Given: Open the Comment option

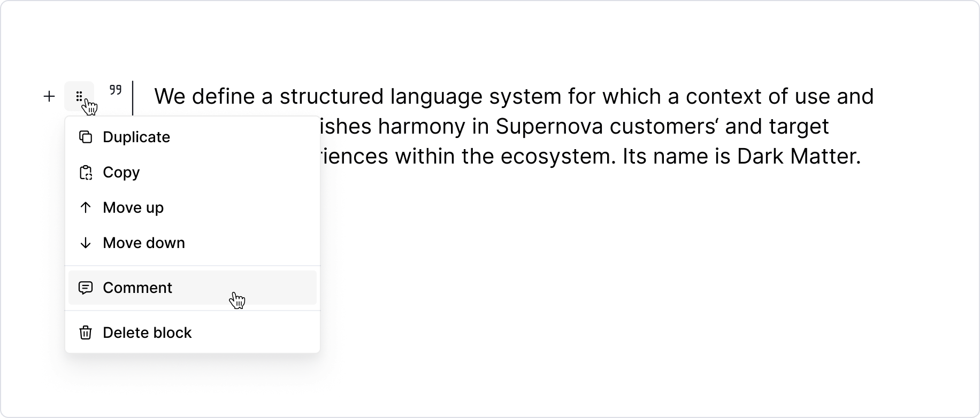Looking at the screenshot, I should (x=137, y=288).
